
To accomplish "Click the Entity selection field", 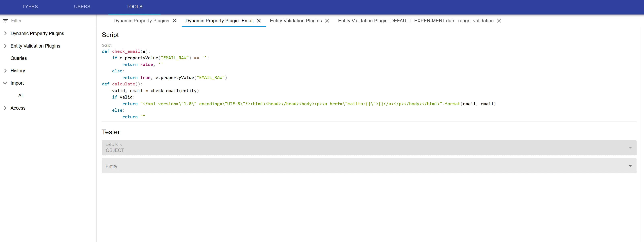I will (369, 166).
